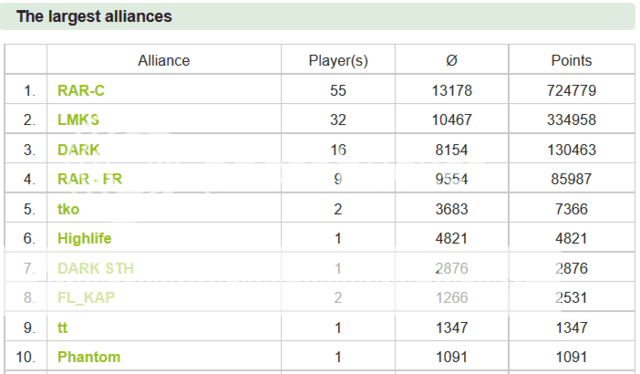The image size is (640, 374).
Task: Open the DARK STH alliance link
Action: tap(96, 268)
